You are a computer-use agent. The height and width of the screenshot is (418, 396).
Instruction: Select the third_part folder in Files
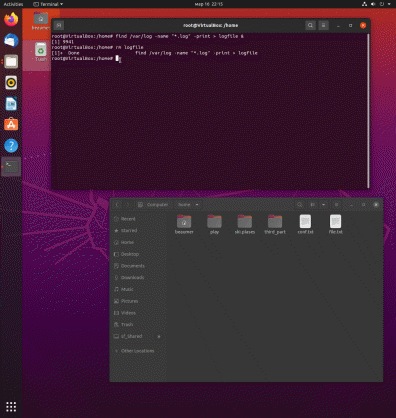275,224
